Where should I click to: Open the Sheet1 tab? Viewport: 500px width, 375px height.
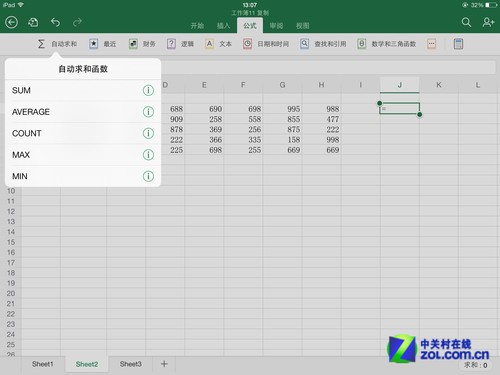[43, 364]
